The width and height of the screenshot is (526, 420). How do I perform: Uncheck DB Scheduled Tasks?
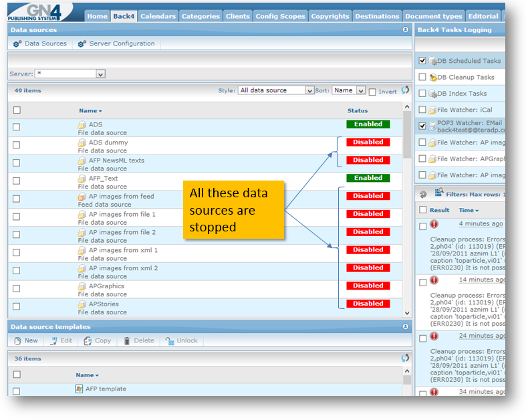(422, 61)
